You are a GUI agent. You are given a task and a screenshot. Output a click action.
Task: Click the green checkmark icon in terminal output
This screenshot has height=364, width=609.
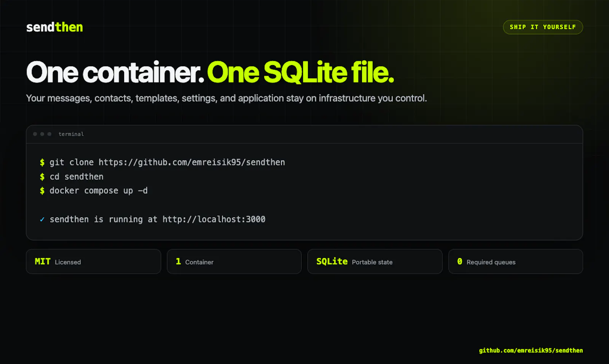(42, 219)
